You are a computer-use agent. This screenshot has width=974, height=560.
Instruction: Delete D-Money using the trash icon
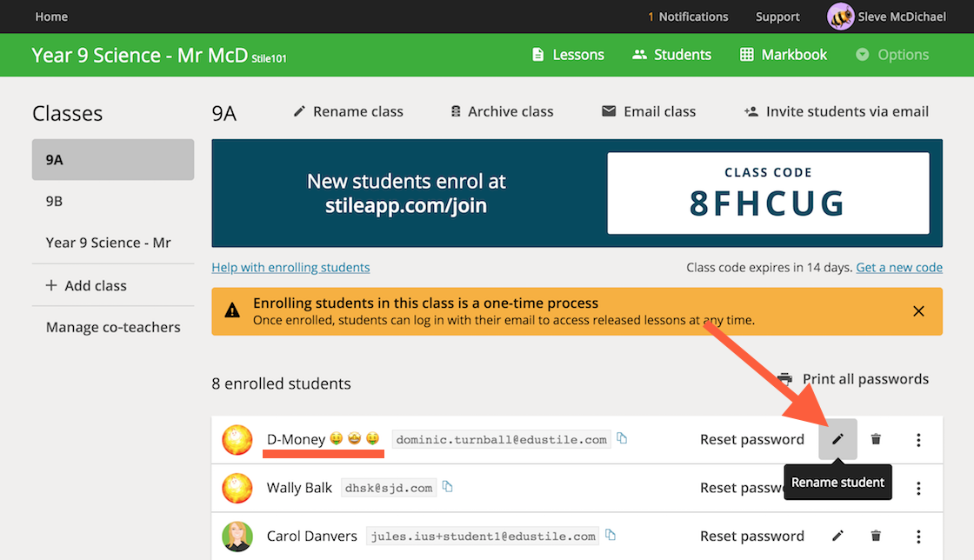coord(876,439)
